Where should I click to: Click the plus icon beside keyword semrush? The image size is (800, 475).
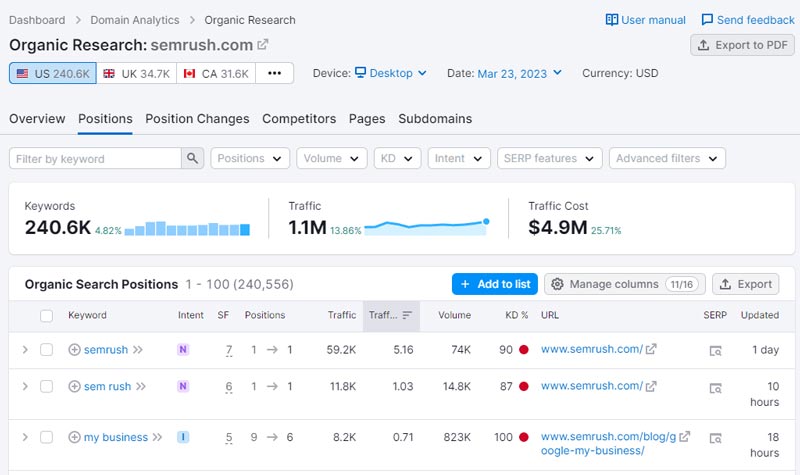pyautogui.click(x=74, y=349)
